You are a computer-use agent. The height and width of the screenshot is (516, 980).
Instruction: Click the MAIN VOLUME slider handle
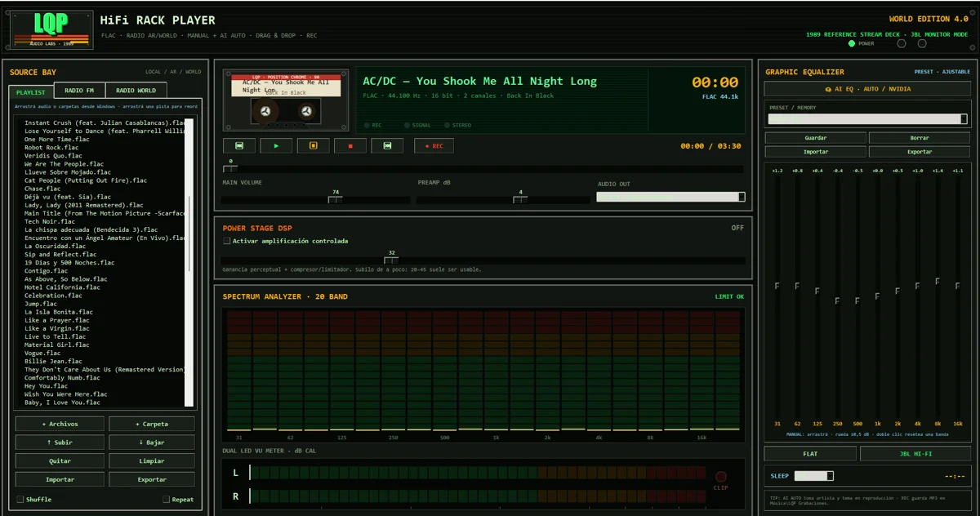pyautogui.click(x=335, y=200)
